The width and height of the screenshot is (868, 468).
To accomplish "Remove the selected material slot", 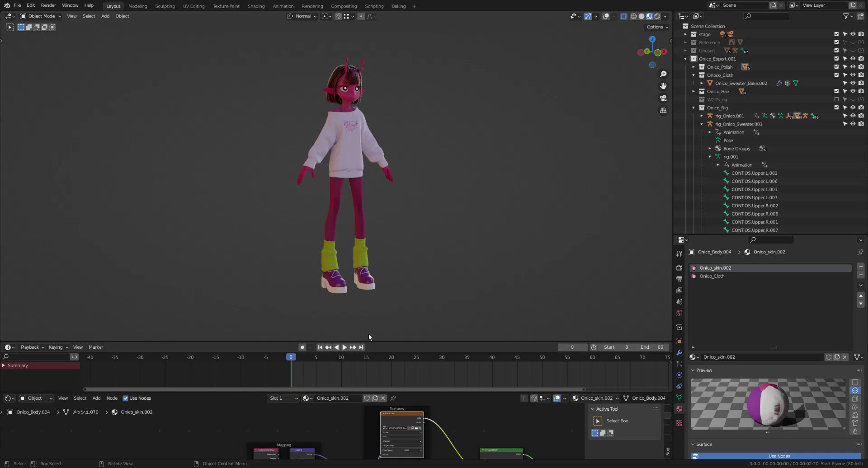I will pos(861,274).
